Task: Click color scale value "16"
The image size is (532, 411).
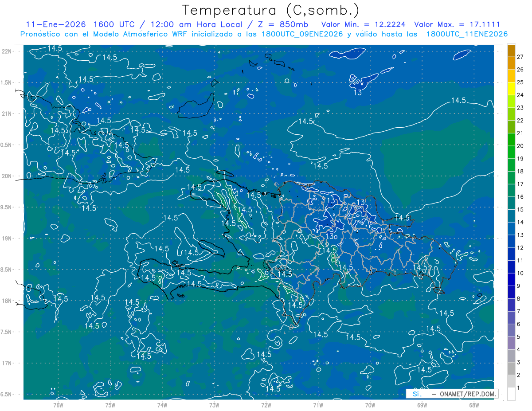Action: [x=520, y=197]
